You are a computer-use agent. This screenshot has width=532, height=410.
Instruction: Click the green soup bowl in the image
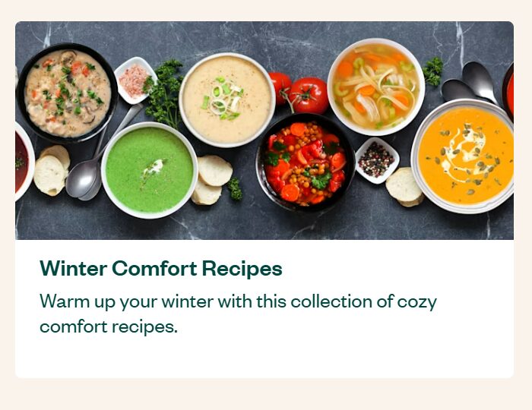tap(150, 170)
